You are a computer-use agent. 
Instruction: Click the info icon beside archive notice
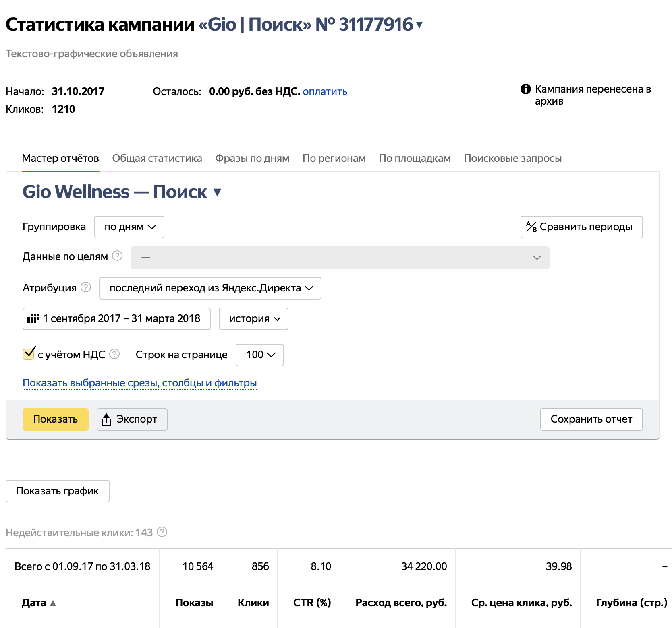(x=525, y=89)
